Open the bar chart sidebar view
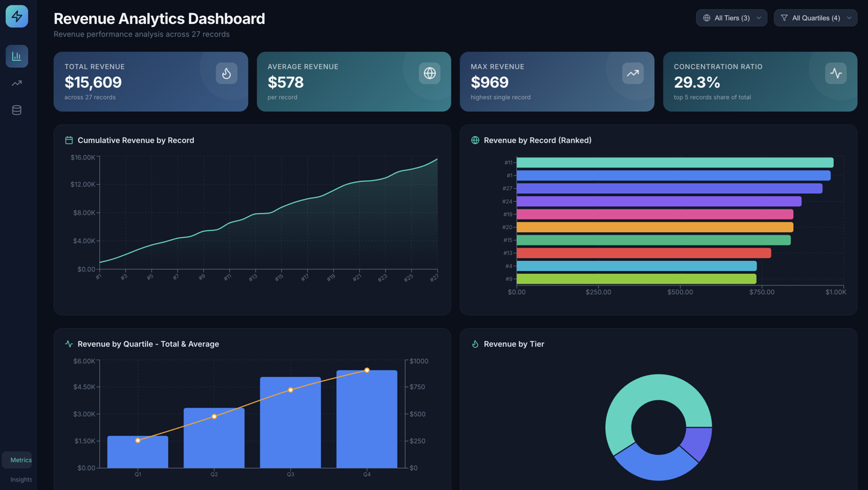Screen dimensions: 868x490 coord(17,56)
